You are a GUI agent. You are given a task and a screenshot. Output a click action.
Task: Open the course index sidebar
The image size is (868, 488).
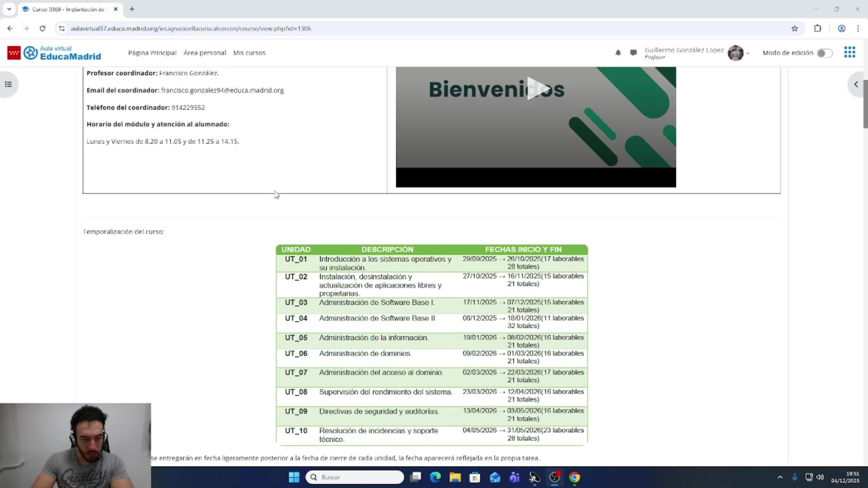click(x=8, y=84)
